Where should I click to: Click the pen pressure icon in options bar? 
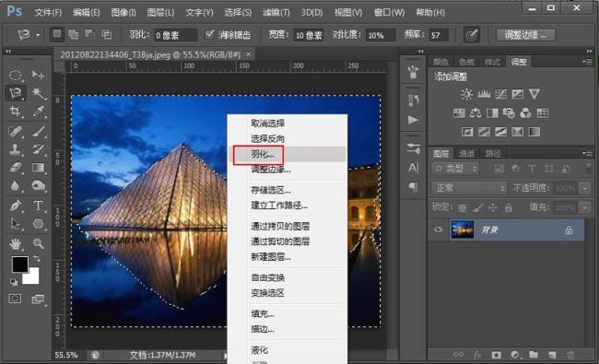(472, 35)
